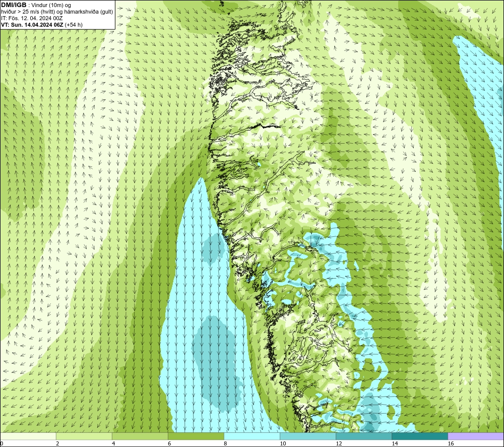Click the 2–4 m/s light green legend swatch
Screen dimensions: 504x447
(84, 436)
